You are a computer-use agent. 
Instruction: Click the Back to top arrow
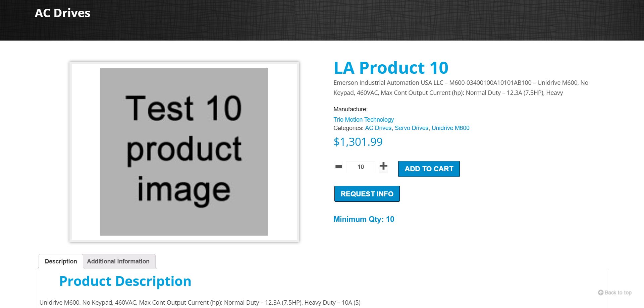point(601,293)
